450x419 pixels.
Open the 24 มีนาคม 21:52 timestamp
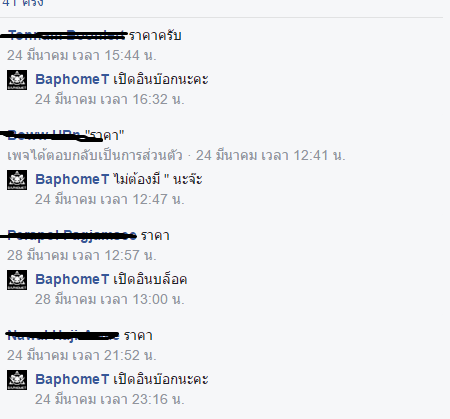click(x=82, y=355)
